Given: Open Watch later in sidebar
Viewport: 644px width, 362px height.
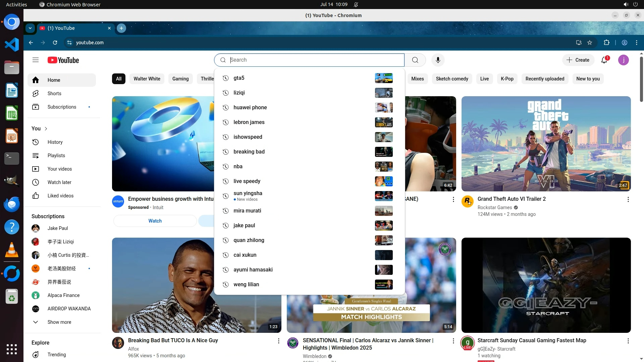Looking at the screenshot, I should tap(59, 182).
